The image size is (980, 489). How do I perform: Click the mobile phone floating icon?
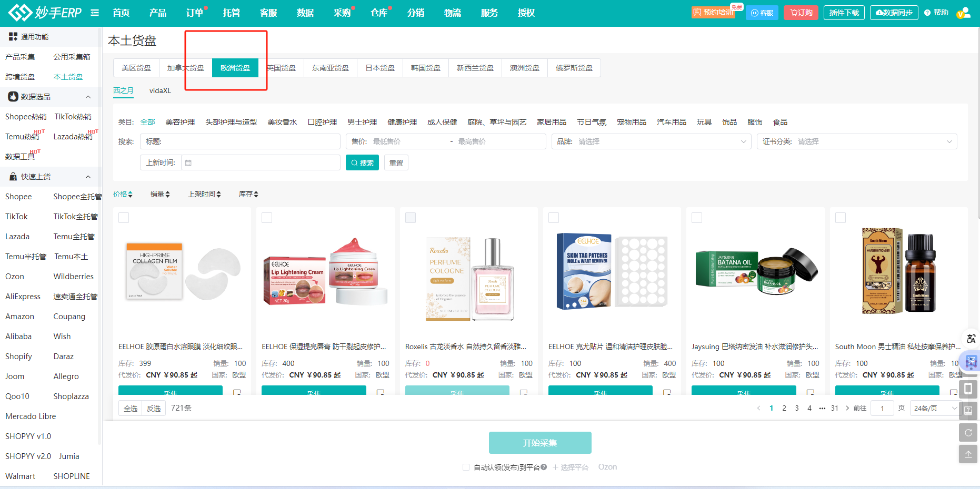(968, 389)
